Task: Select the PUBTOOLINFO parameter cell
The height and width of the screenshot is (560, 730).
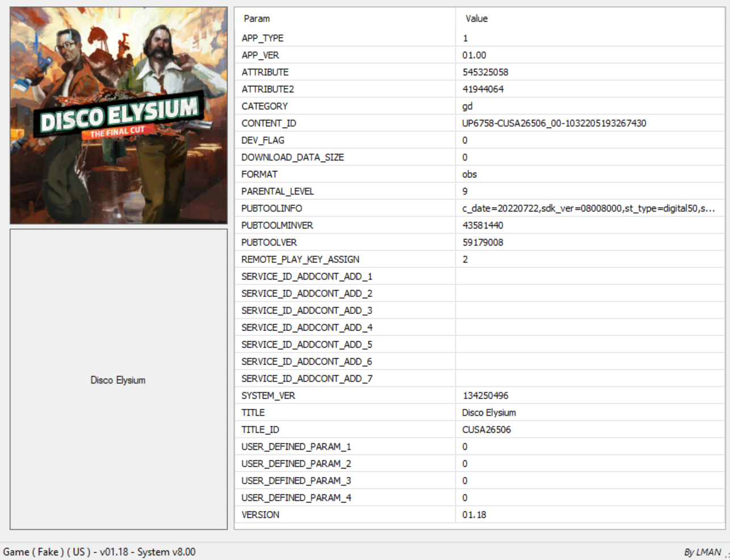Action: (x=345, y=208)
